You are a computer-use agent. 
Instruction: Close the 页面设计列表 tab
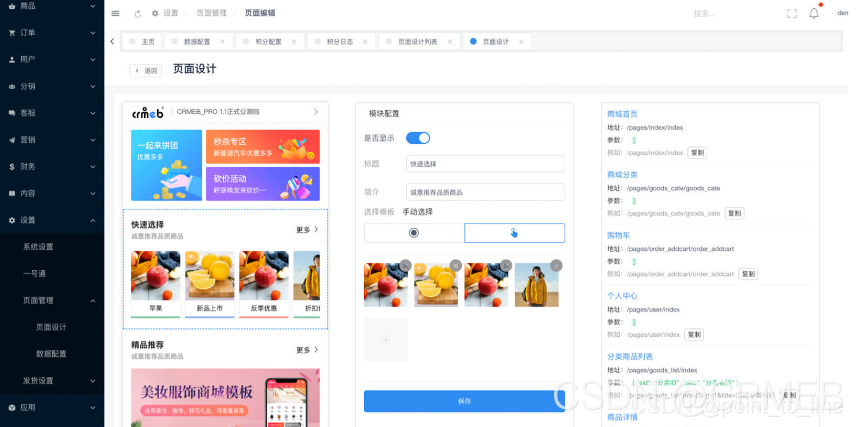tap(450, 42)
